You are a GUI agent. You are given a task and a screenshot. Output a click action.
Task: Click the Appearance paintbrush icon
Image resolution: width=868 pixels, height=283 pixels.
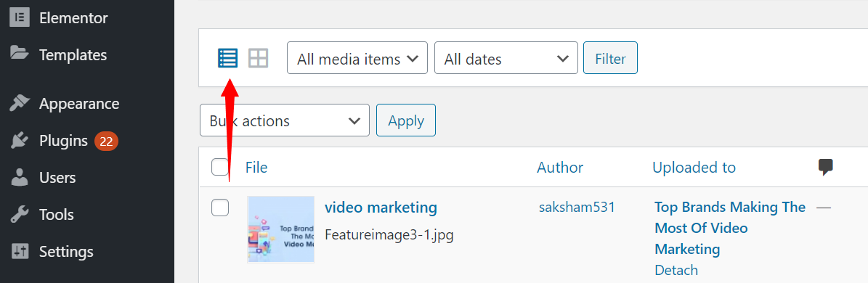point(20,103)
